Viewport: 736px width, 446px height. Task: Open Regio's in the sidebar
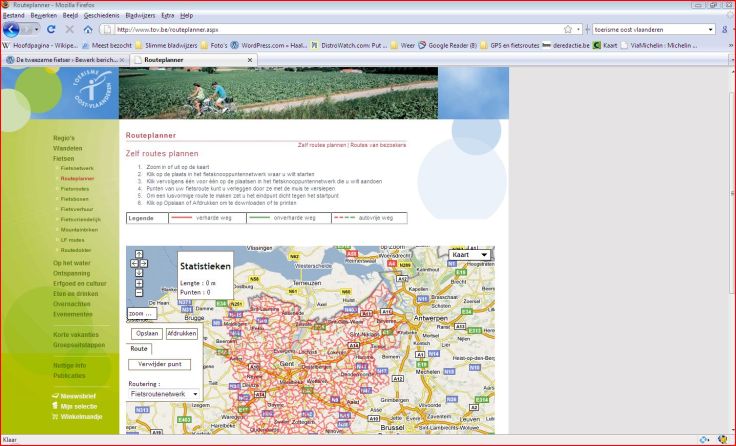(64, 138)
